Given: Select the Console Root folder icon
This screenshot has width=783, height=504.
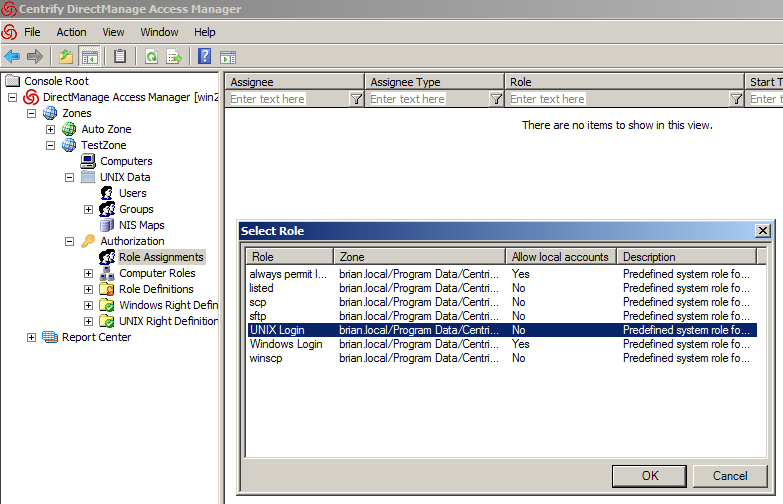Looking at the screenshot, I should 12,81.
